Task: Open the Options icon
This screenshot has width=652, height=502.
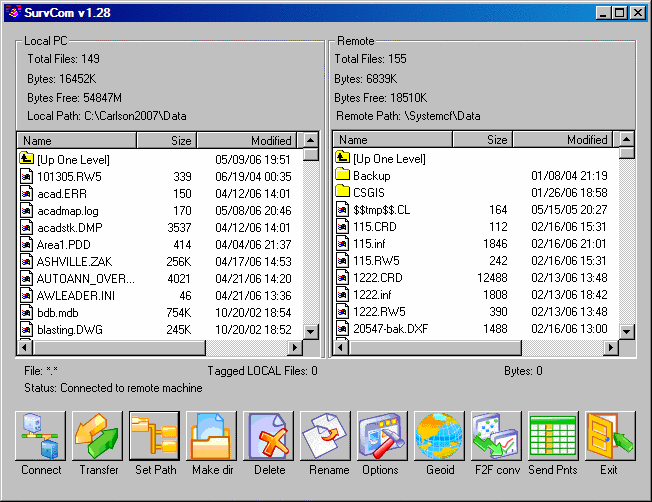Action: tap(382, 435)
